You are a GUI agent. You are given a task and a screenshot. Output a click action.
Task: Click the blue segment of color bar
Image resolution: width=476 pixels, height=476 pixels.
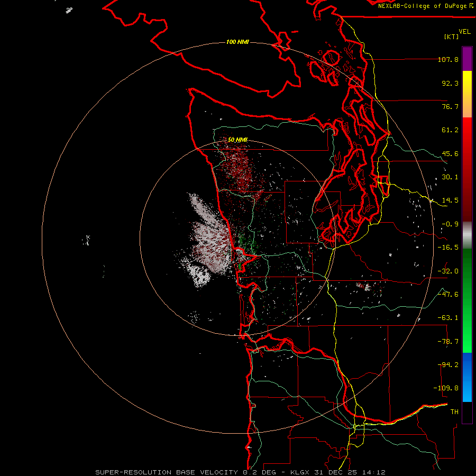pos(467,377)
